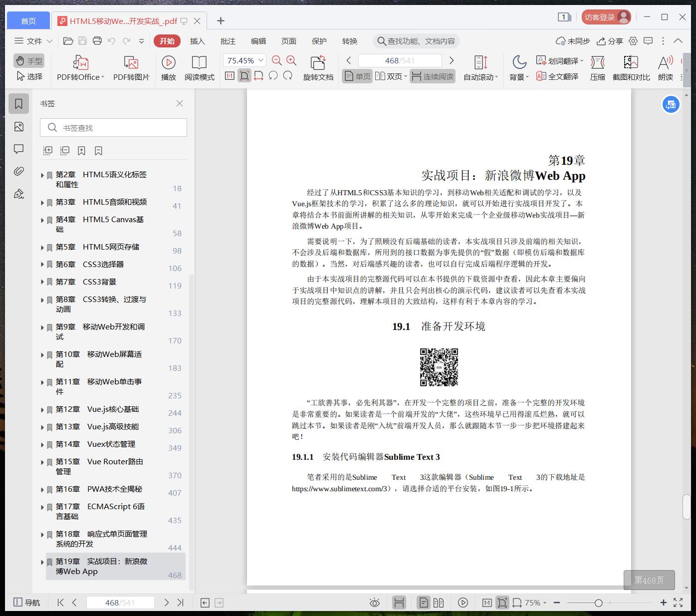Open comments panel sidebar icon
This screenshot has width=696, height=616.
[19, 149]
